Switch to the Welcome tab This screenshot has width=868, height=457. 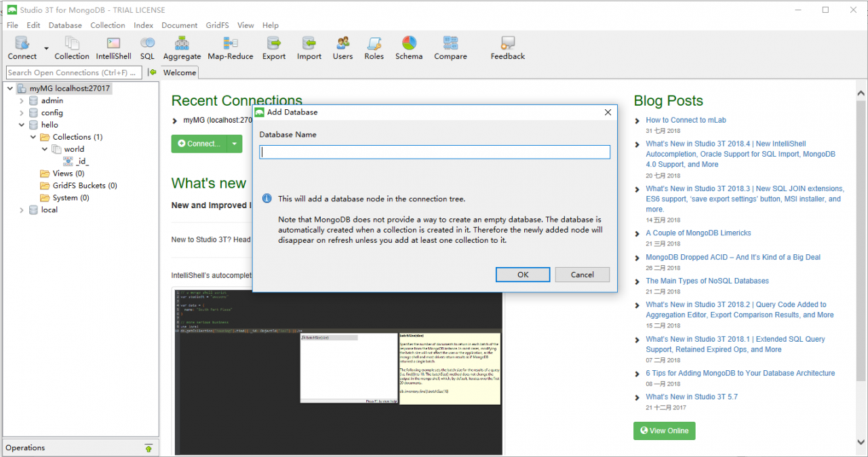(x=179, y=72)
